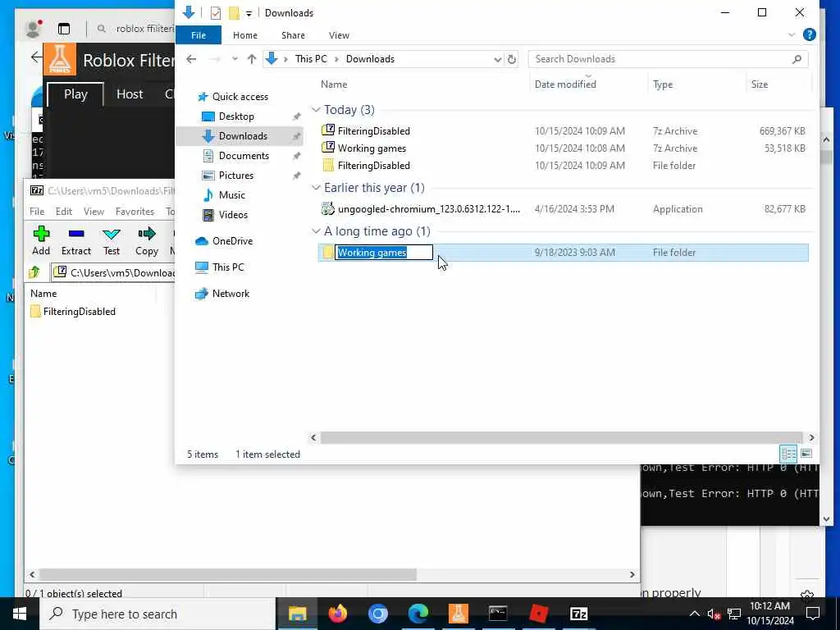This screenshot has height=630, width=840.
Task: Open the muted volume tray icon
Action: click(714, 614)
